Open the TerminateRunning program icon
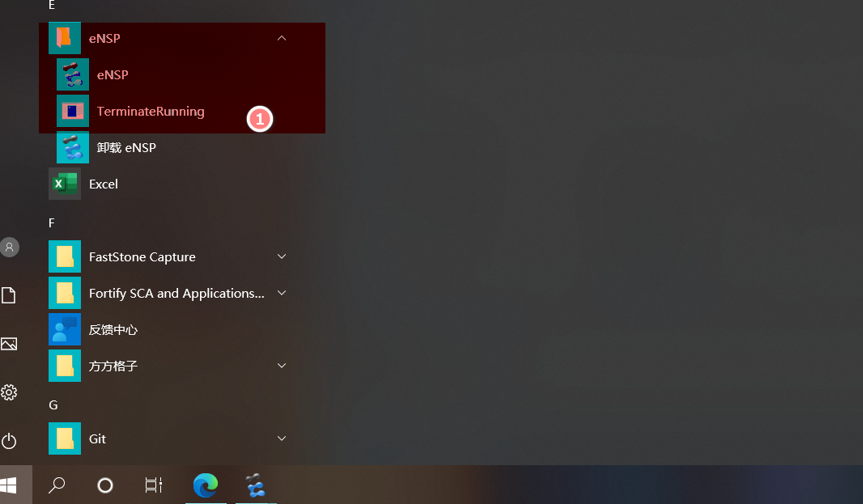The height and width of the screenshot is (504, 863). click(x=73, y=111)
